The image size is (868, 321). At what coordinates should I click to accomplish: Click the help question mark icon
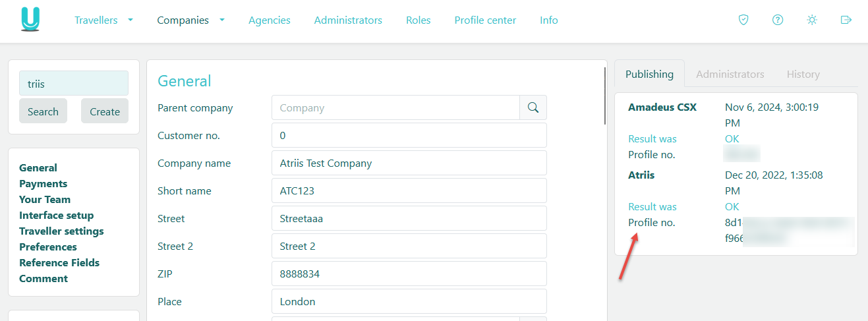click(778, 20)
